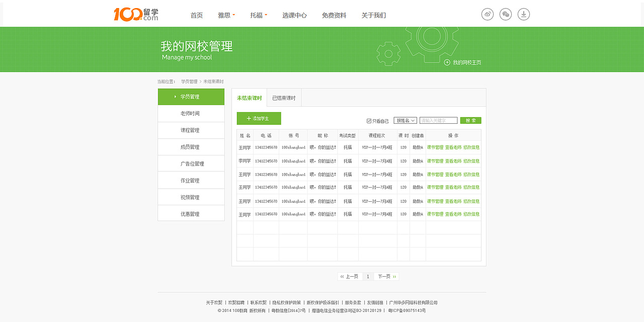644x322 pixels.
Task: Expand the 托福 navigation dropdown
Action: click(x=258, y=15)
